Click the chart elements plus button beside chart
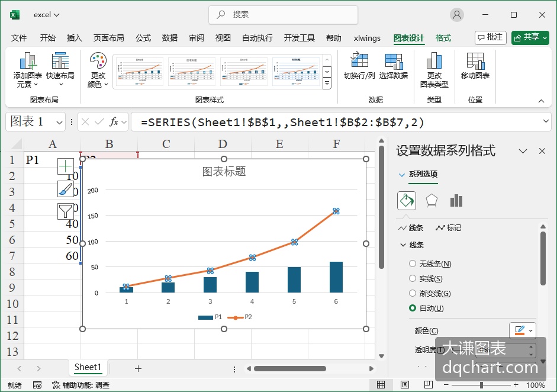Screen dimensions: 557x392 pos(65,166)
